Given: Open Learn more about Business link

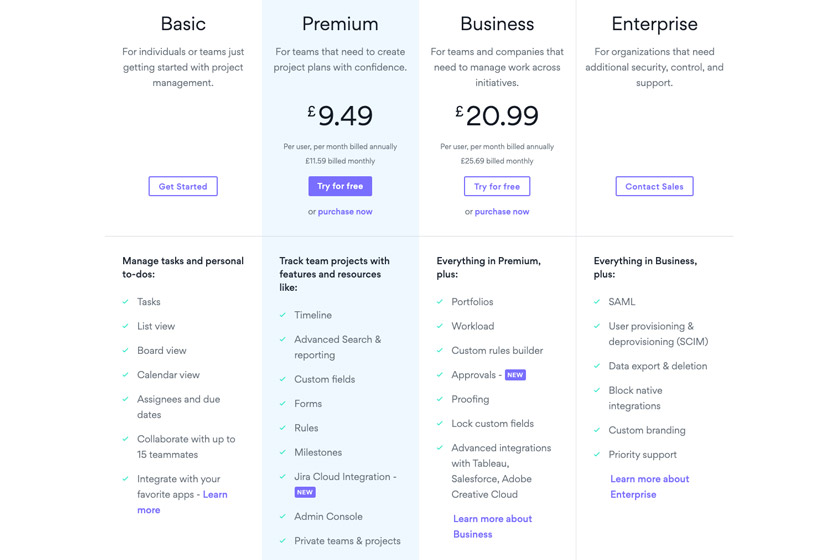Looking at the screenshot, I should [x=492, y=526].
